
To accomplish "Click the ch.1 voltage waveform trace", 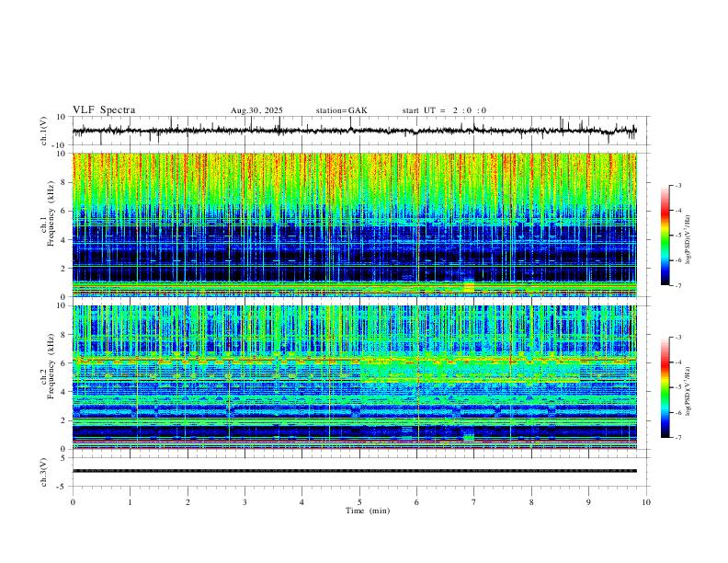I will point(355,131).
